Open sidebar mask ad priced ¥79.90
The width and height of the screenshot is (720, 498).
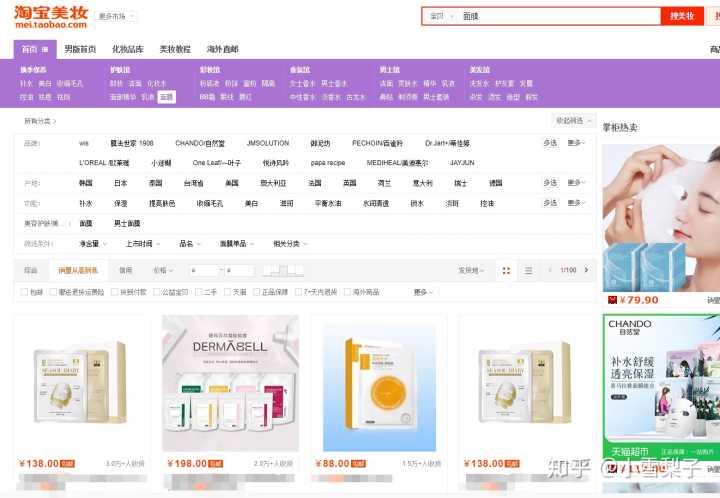pyautogui.click(x=661, y=218)
